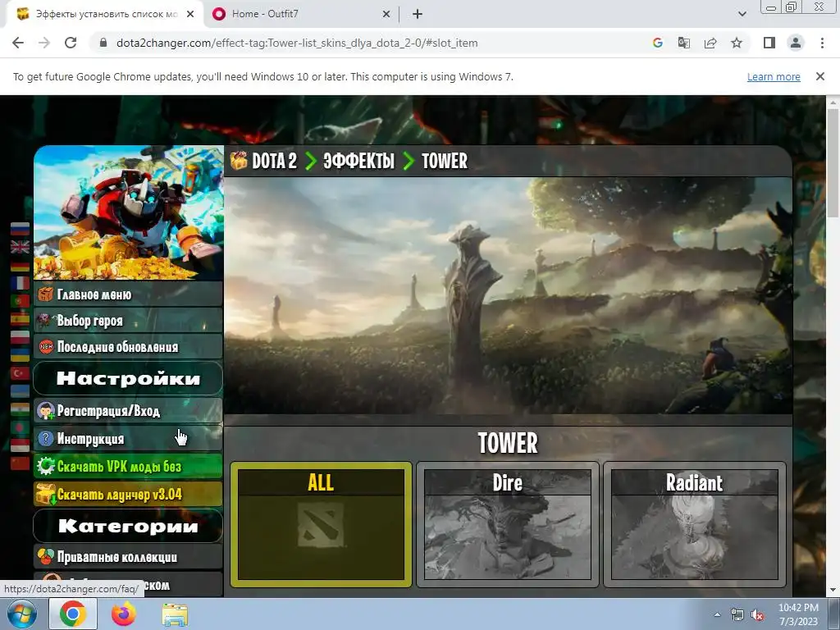Click the muted volume tray icon
The height and width of the screenshot is (630, 840).
757,615
